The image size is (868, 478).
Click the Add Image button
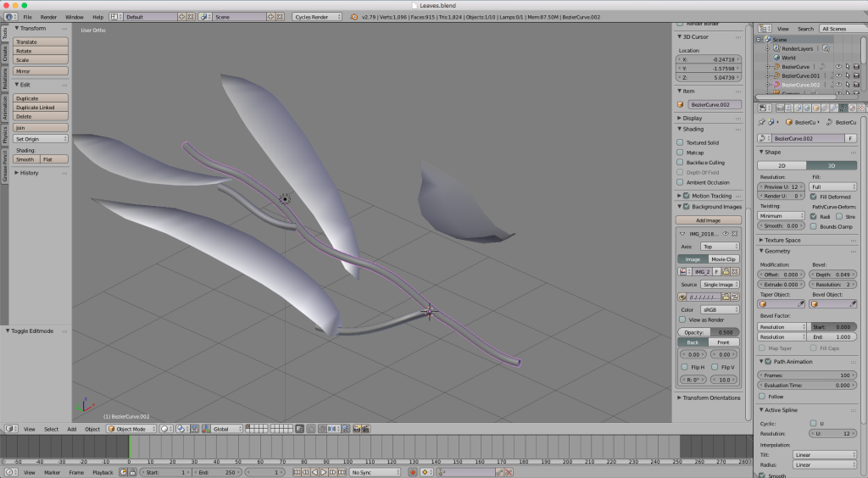(708, 220)
